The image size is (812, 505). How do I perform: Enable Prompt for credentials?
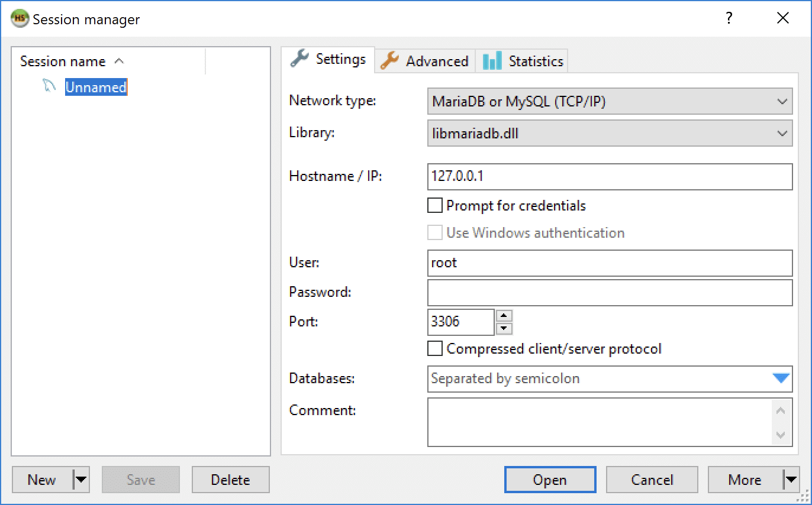point(435,205)
